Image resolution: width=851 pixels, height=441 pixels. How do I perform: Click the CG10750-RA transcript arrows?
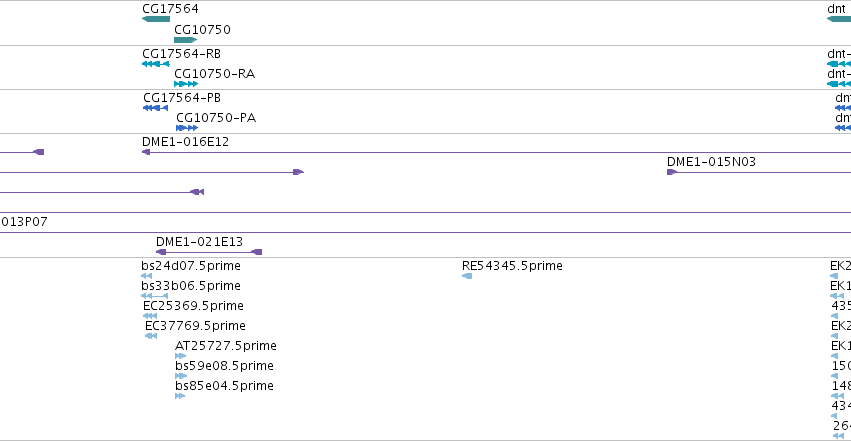186,84
